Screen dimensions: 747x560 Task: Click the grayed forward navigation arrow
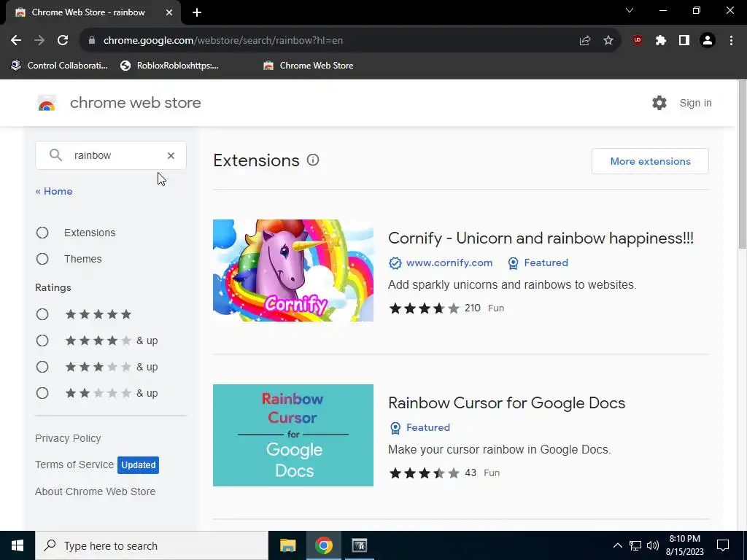(x=39, y=41)
